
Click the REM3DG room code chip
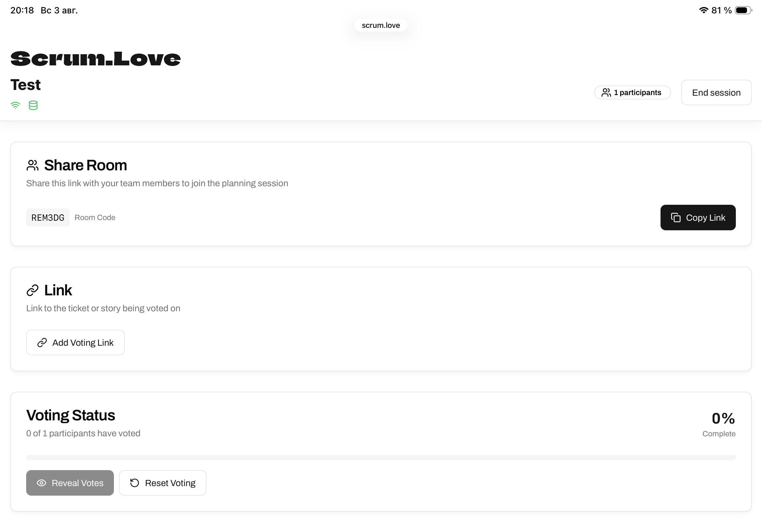[x=48, y=218]
